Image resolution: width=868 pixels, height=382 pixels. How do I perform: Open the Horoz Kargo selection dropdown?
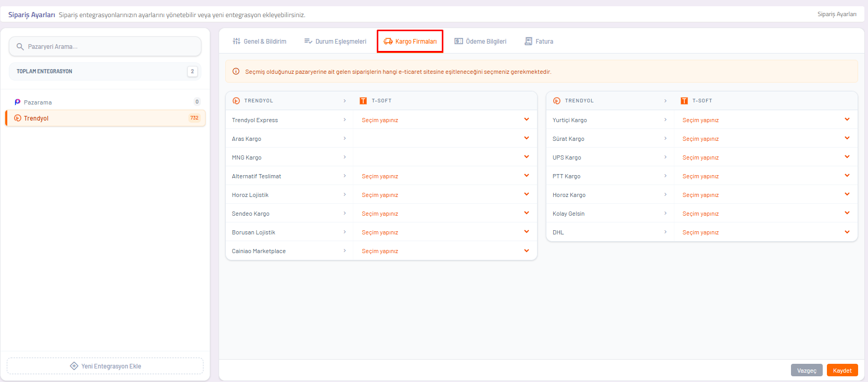[x=765, y=194]
